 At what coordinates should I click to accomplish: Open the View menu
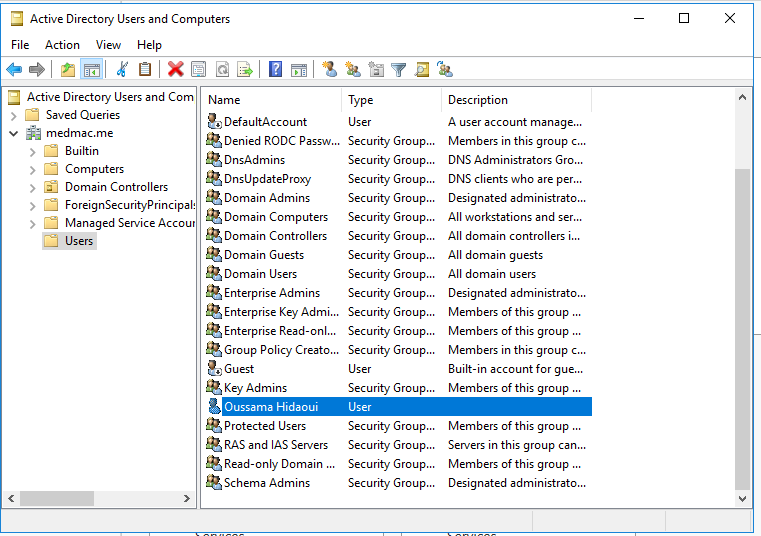tap(108, 45)
